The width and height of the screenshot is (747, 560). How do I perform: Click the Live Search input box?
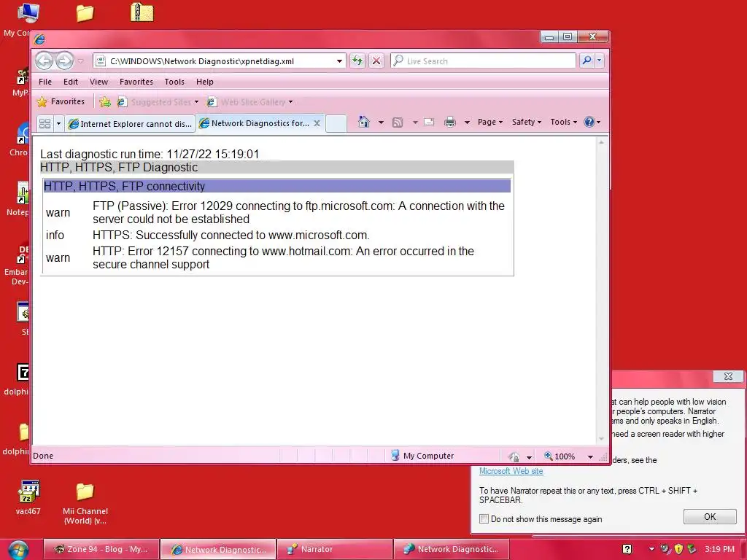483,61
